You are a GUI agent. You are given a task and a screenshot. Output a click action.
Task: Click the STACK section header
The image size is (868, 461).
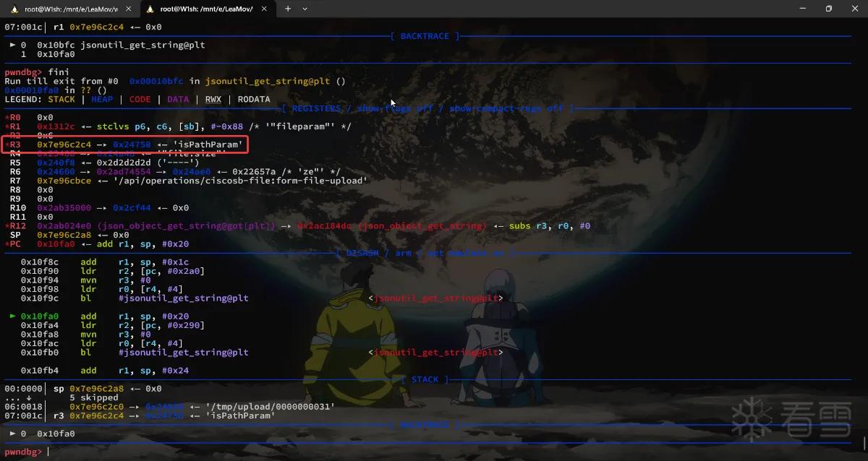point(425,379)
